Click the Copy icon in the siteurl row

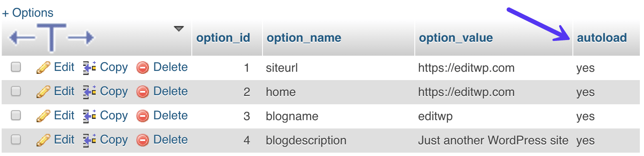89,68
